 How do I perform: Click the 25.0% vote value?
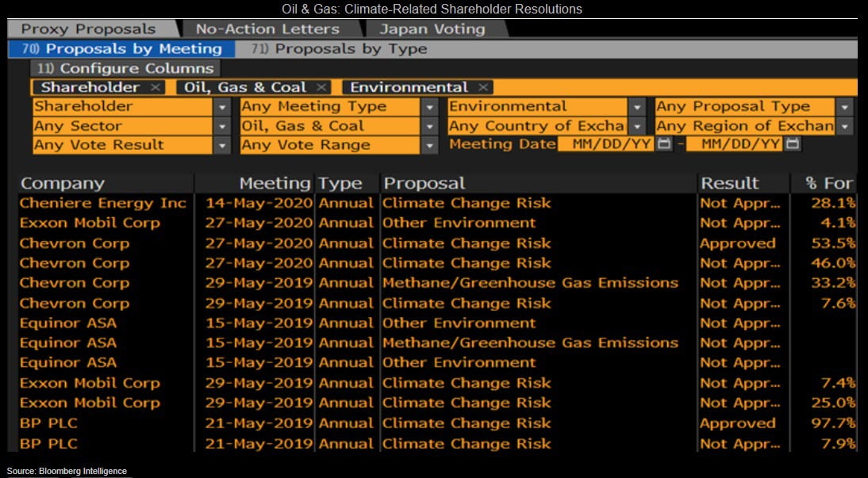[x=833, y=403]
